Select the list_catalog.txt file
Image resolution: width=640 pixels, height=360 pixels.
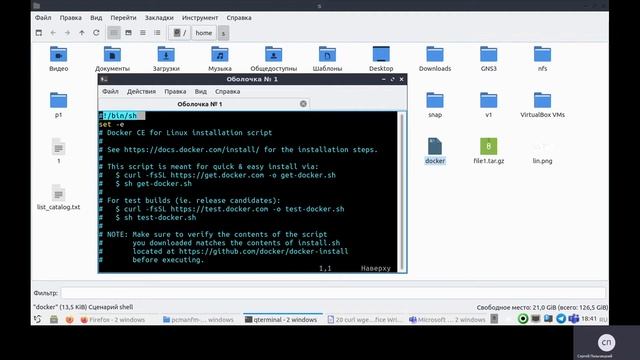[58, 197]
